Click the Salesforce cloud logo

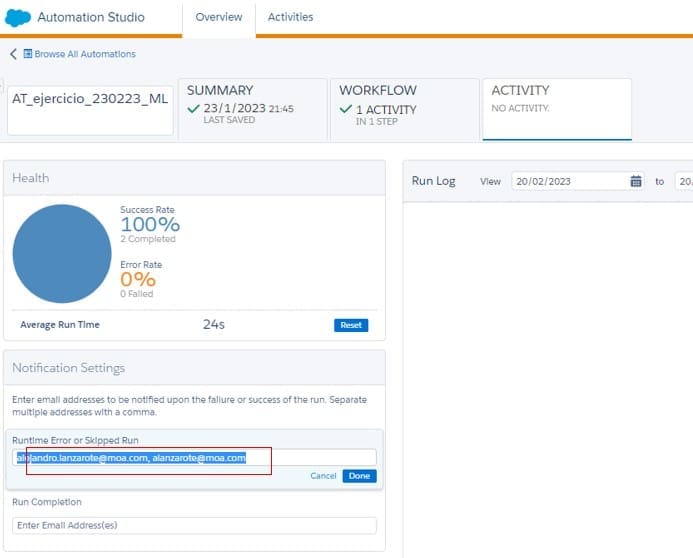coord(17,17)
